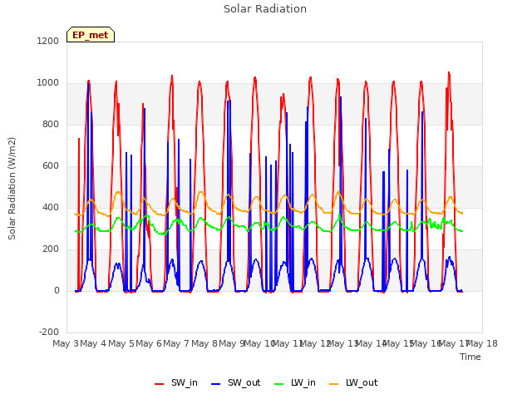This screenshot has width=532, height=399.
Task: Click the May 5 x-axis tick label
Action: click(x=121, y=343)
